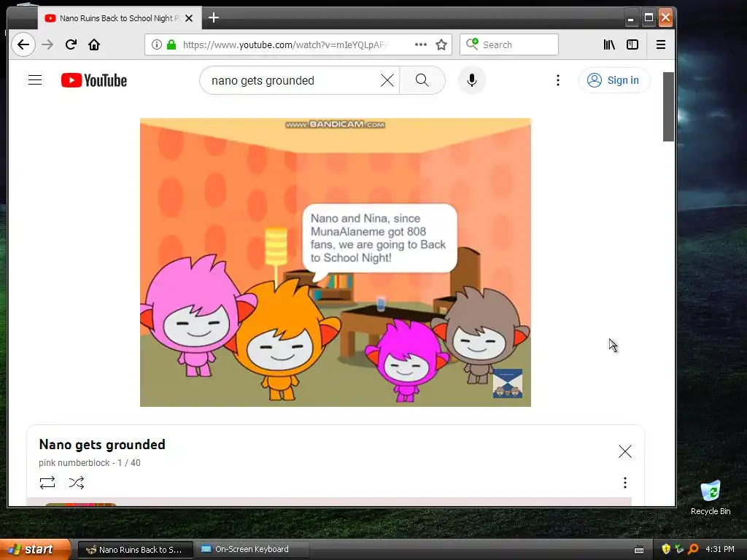
Task: Search with your voice microphone button
Action: pyautogui.click(x=472, y=80)
